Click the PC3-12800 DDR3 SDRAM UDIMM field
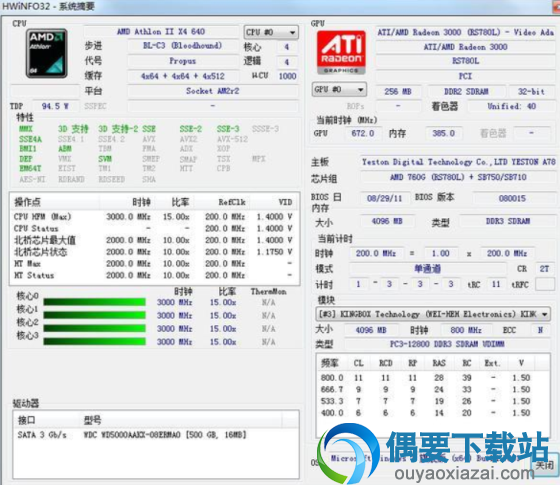560x485 pixels. point(447,344)
